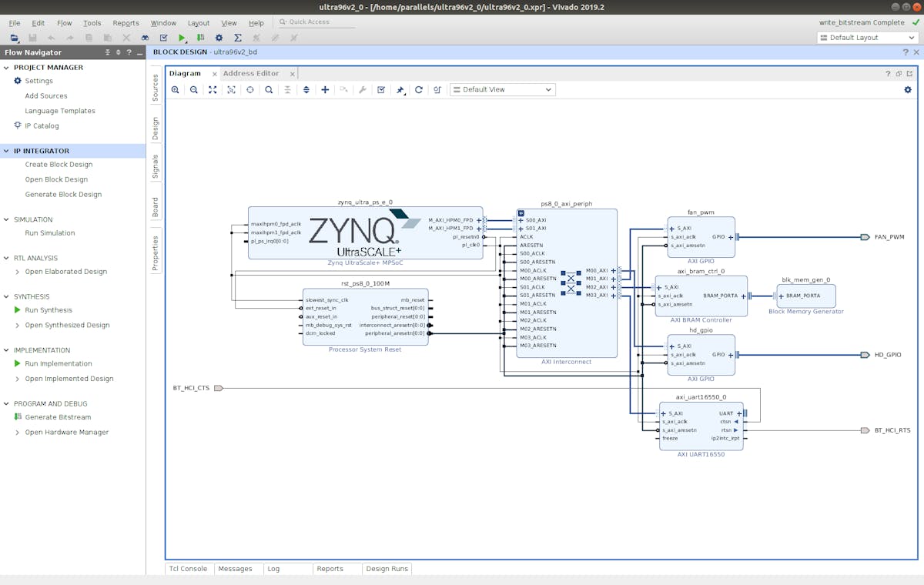The width and height of the screenshot is (924, 585).
Task: Click the green Run arrow in main toolbar
Action: point(182,38)
